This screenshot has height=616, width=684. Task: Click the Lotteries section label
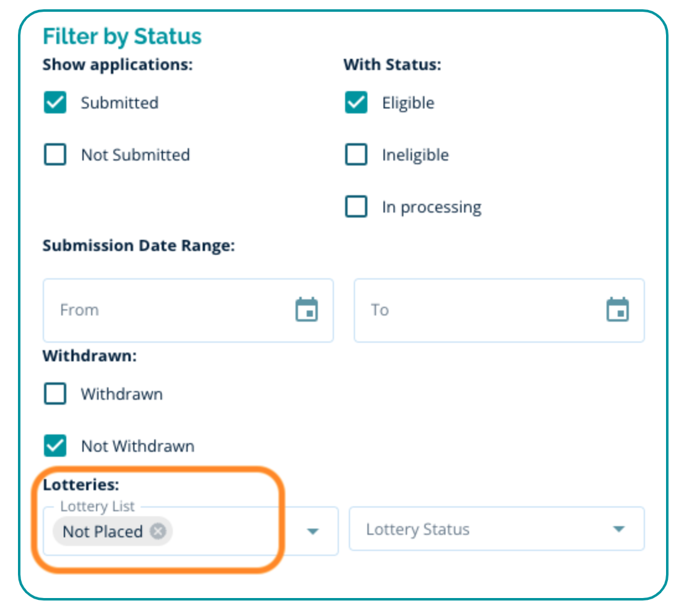point(81,485)
